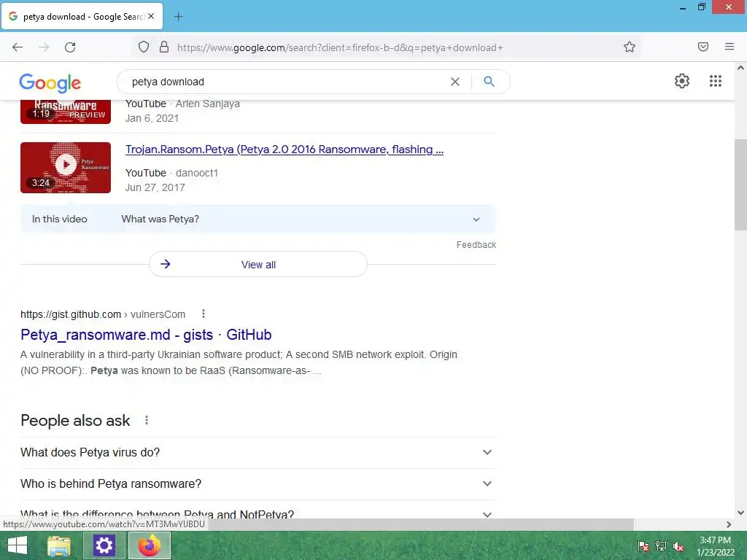Click the vertical scrollbar thumb
The height and width of the screenshot is (560, 747).
[740, 184]
